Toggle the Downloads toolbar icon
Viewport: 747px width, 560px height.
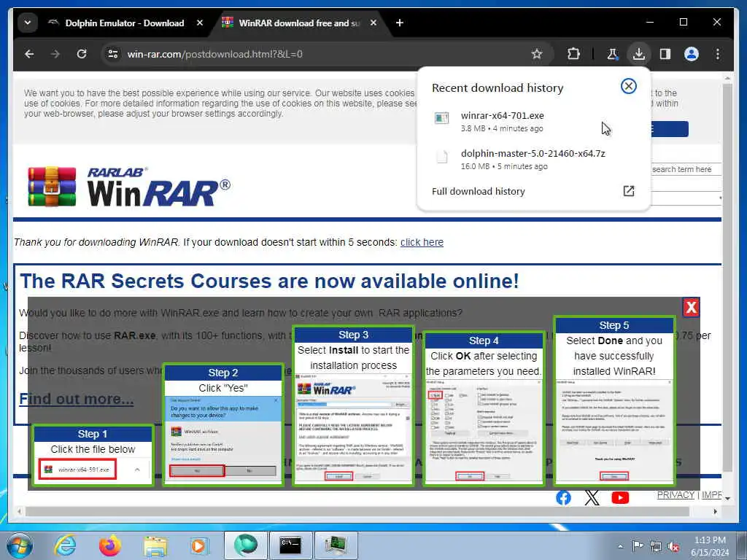pos(639,54)
